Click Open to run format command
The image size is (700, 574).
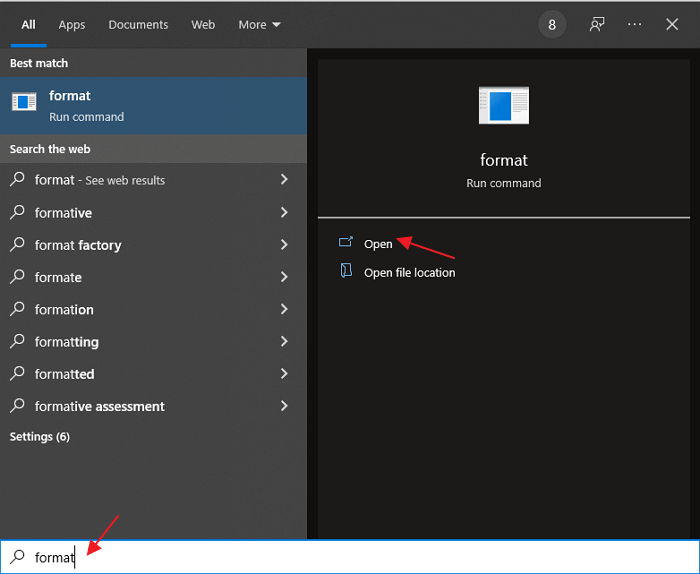coord(378,244)
